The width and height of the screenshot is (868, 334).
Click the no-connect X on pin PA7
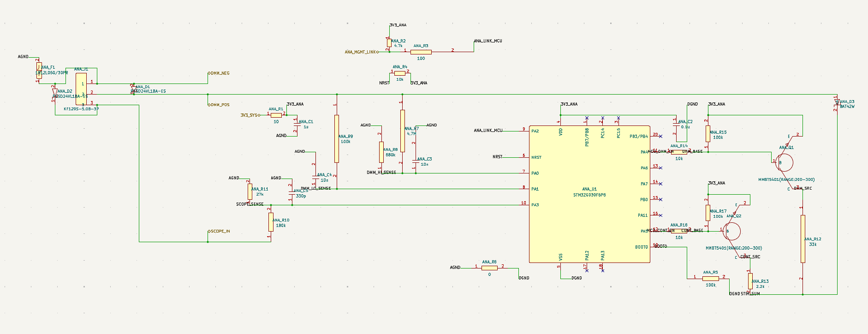coord(661,184)
